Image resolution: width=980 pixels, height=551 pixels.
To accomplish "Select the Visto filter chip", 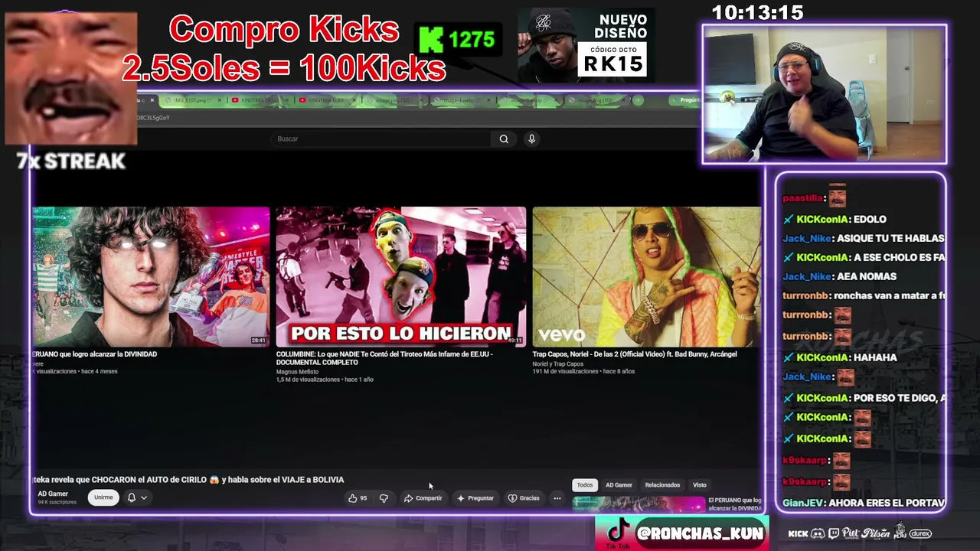I will coord(700,485).
